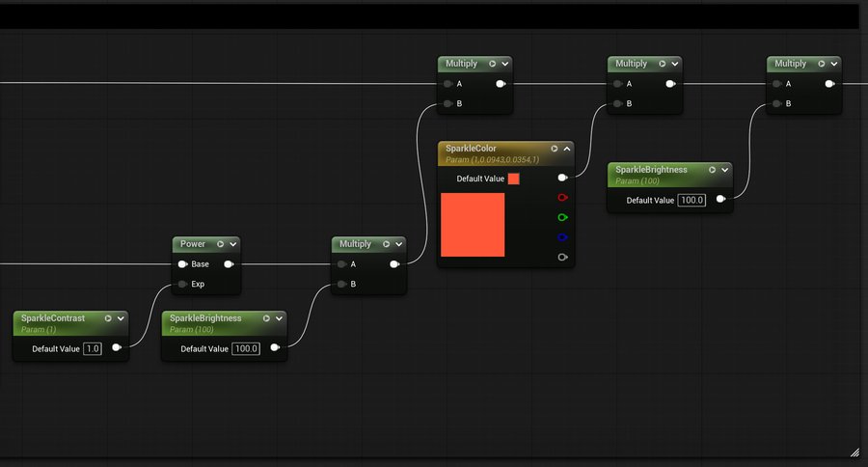
Task: Expand the SparkleContrast node chevron
Action: click(121, 318)
